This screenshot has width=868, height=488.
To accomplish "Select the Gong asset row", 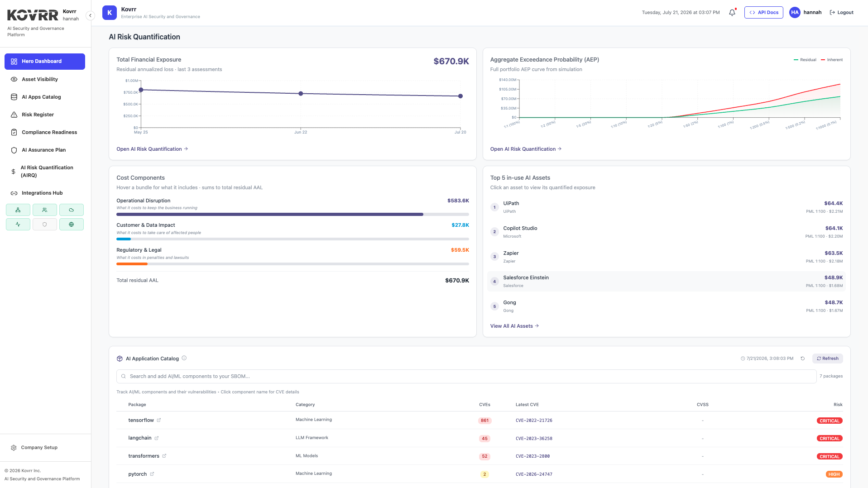I will tap(667, 306).
